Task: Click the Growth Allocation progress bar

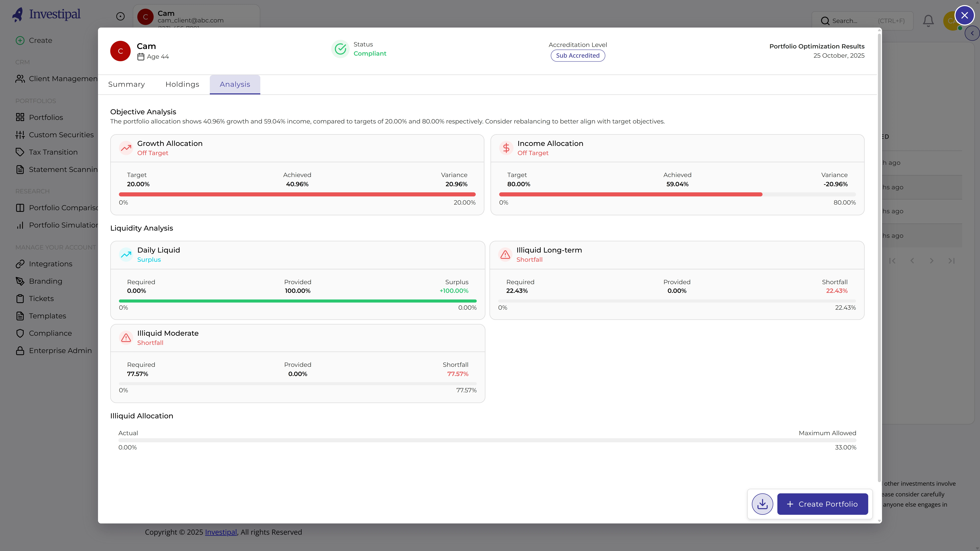Action: [x=297, y=194]
